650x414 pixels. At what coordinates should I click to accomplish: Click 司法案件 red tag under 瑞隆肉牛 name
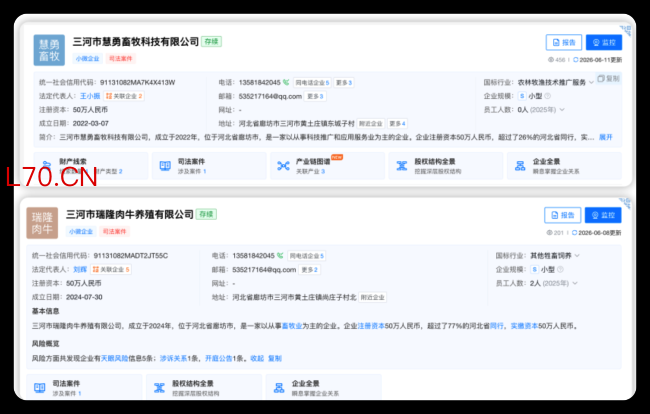[114, 232]
